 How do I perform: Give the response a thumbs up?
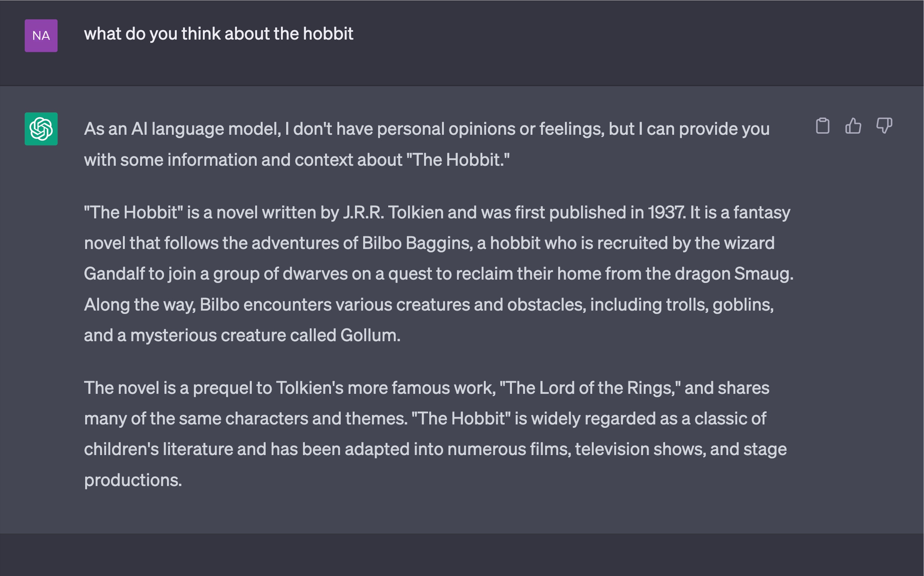[853, 126]
